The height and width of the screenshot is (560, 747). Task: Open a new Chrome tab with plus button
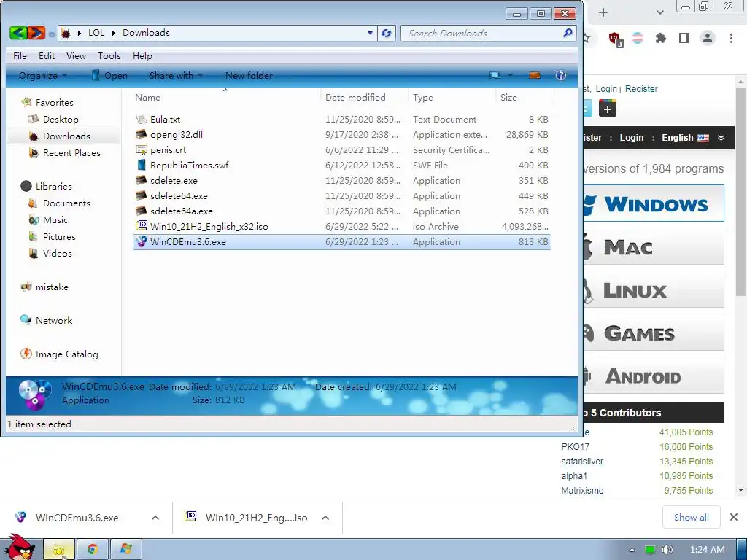pyautogui.click(x=603, y=12)
